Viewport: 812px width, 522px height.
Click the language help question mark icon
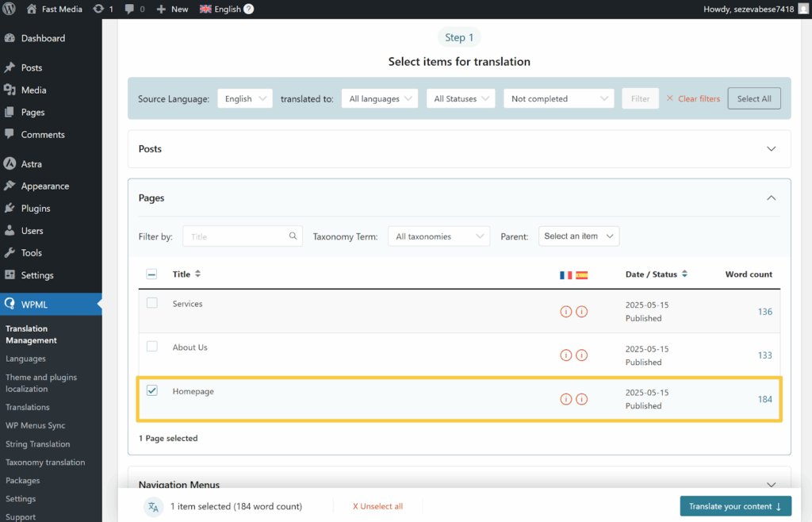coord(248,10)
